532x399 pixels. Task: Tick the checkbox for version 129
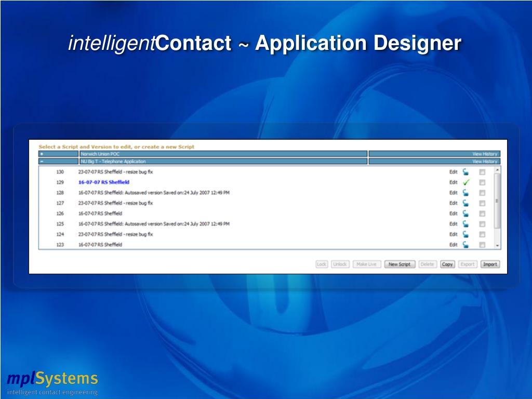pos(482,182)
